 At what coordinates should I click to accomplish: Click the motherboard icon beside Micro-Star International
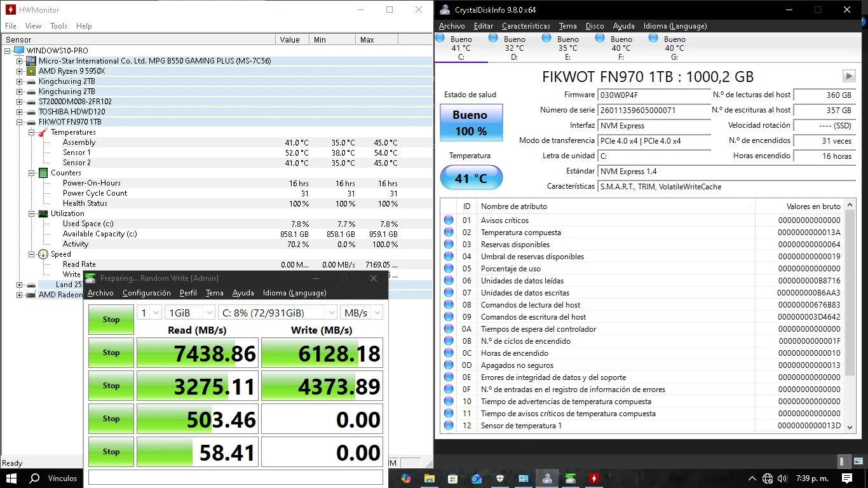[x=31, y=61]
